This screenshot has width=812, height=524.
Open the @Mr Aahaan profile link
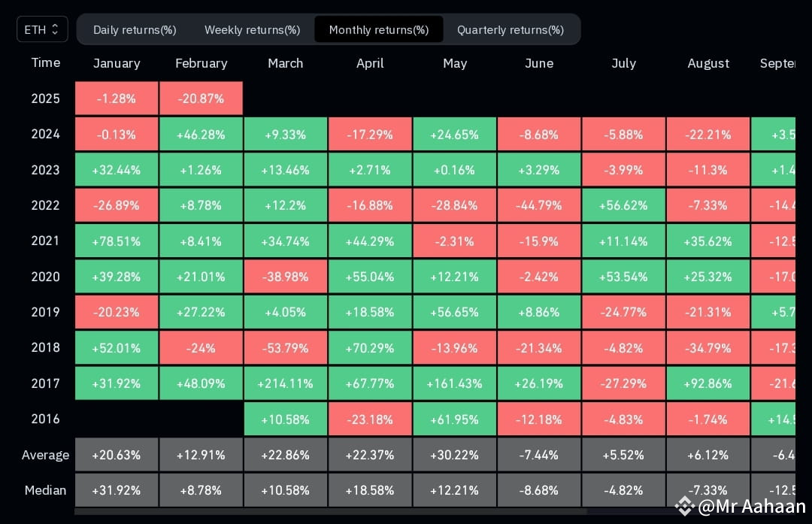point(751,506)
